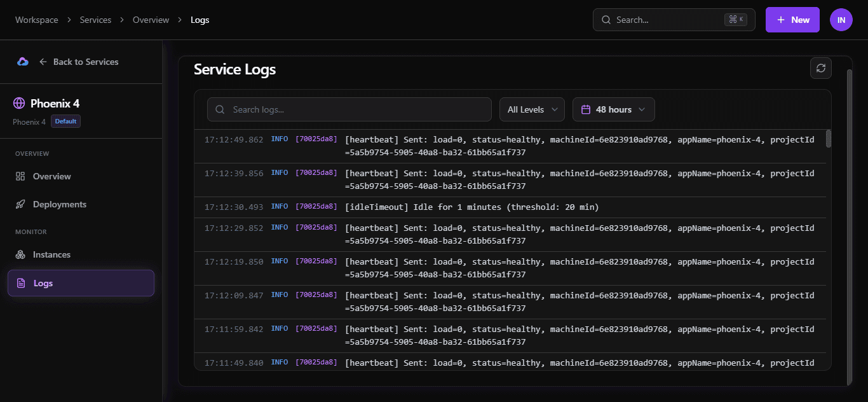Click the ⌘K shortcut badge
The image size is (868, 402).
tap(736, 19)
